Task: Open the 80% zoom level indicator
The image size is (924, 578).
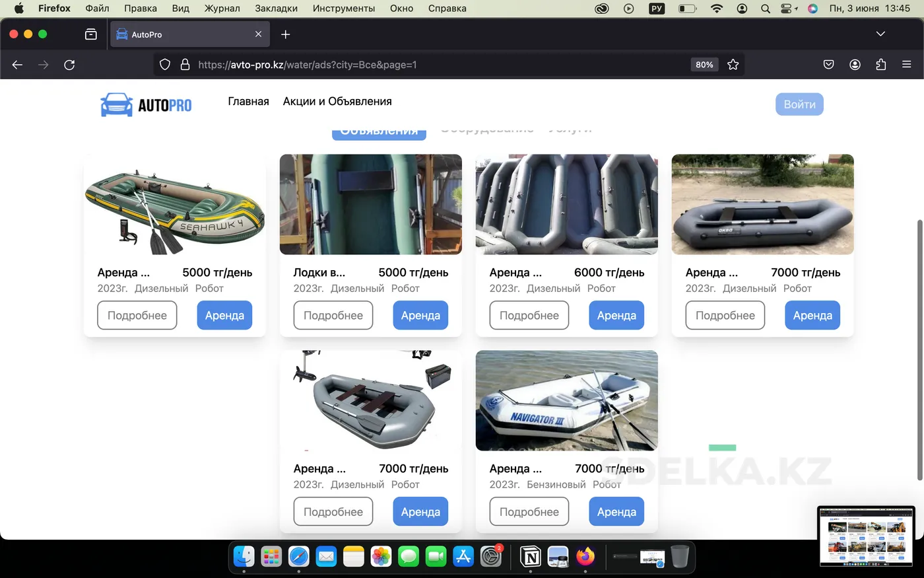Action: click(704, 65)
